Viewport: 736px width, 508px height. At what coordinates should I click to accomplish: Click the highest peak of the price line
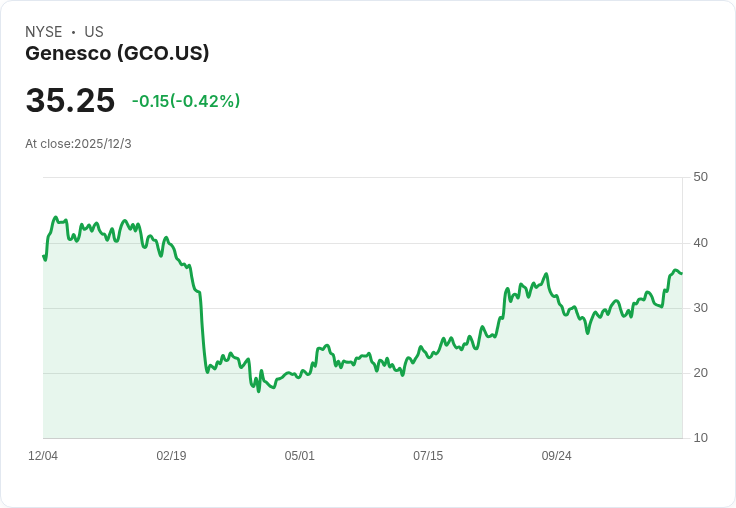click(56, 217)
